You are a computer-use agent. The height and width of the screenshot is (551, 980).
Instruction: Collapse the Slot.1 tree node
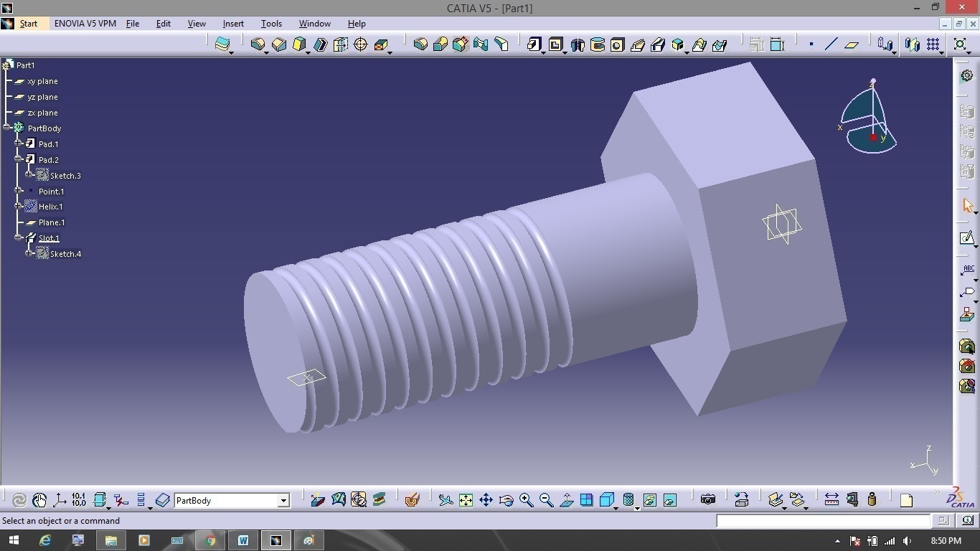(x=19, y=237)
